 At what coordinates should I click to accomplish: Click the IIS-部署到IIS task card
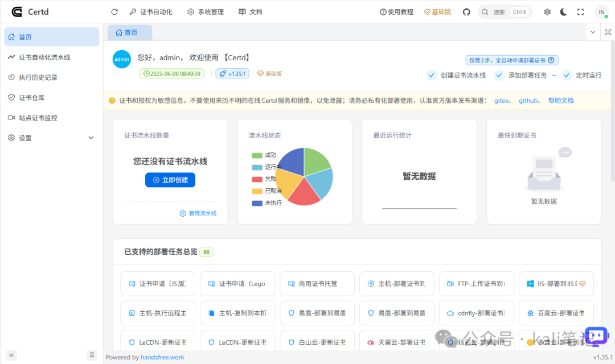coord(556,284)
